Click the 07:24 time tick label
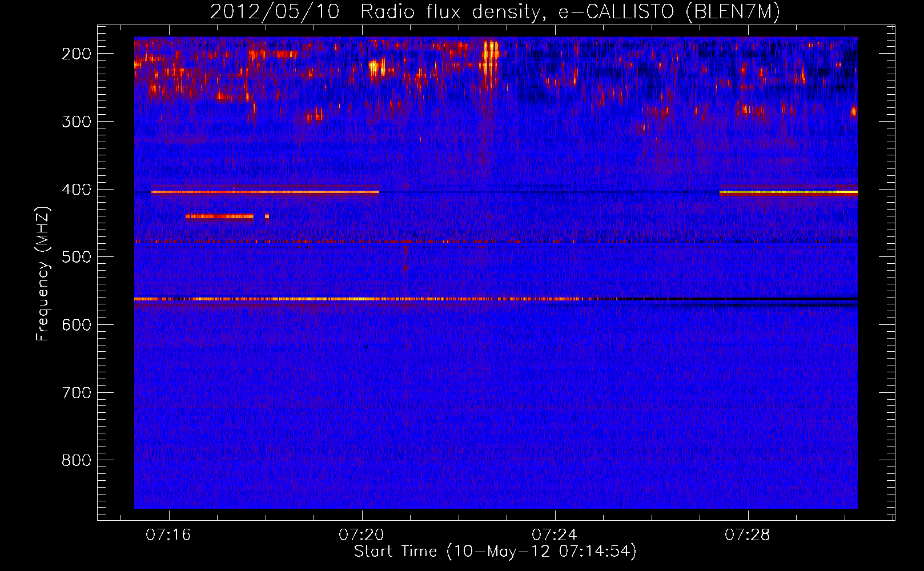Image resolution: width=924 pixels, height=571 pixels. click(x=555, y=535)
